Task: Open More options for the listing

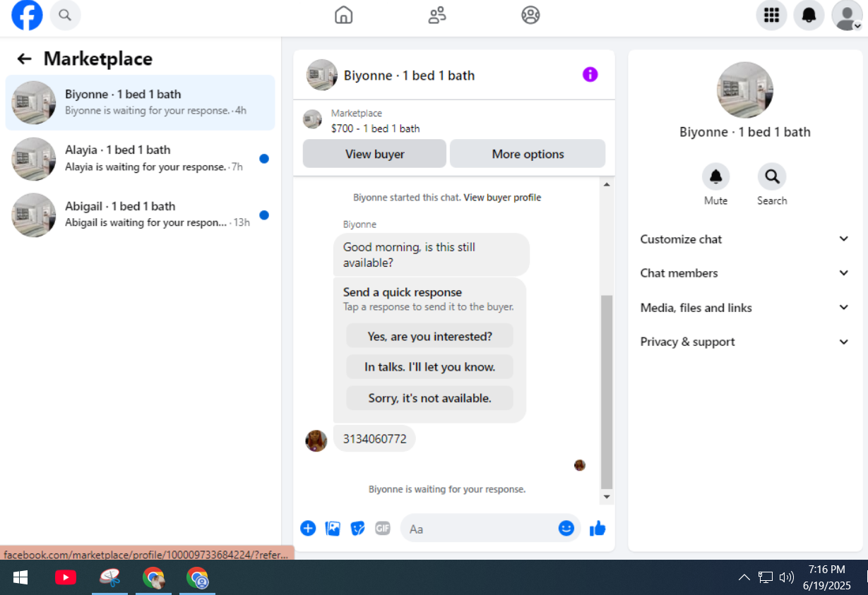Action: point(528,154)
